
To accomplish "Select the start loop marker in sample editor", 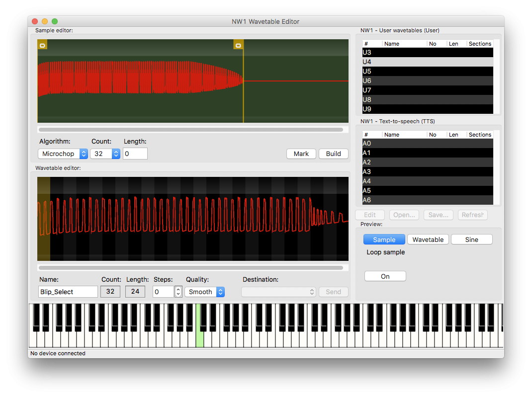I will [x=42, y=45].
